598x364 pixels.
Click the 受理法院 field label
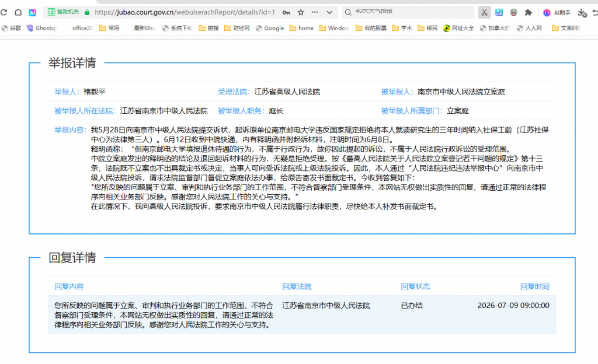point(234,92)
